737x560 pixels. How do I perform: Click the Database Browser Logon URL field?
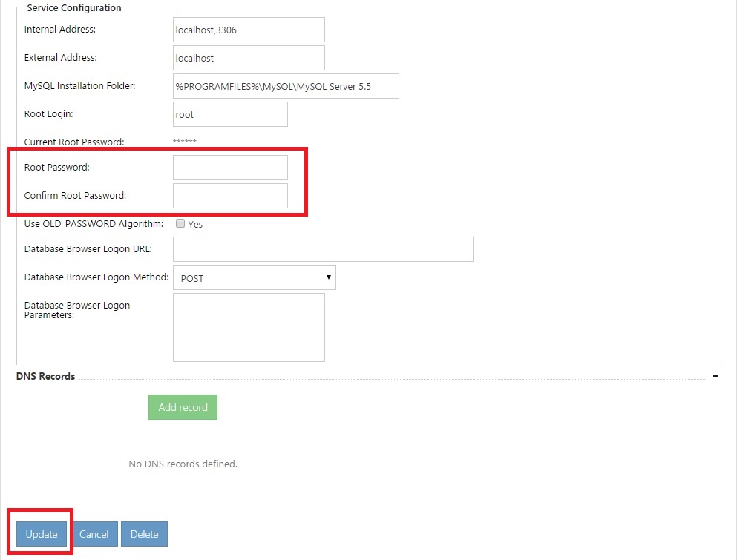(x=323, y=249)
